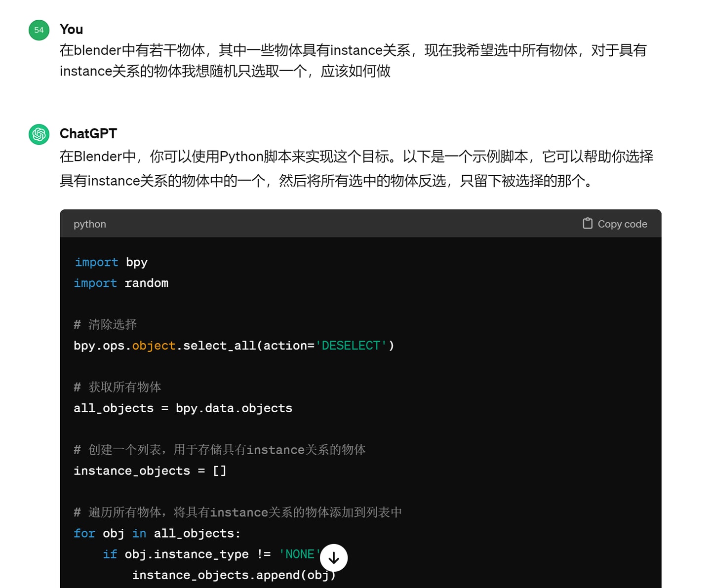Click the '# 创建一个列表' comment line
The height and width of the screenshot is (588, 711).
[x=220, y=450]
